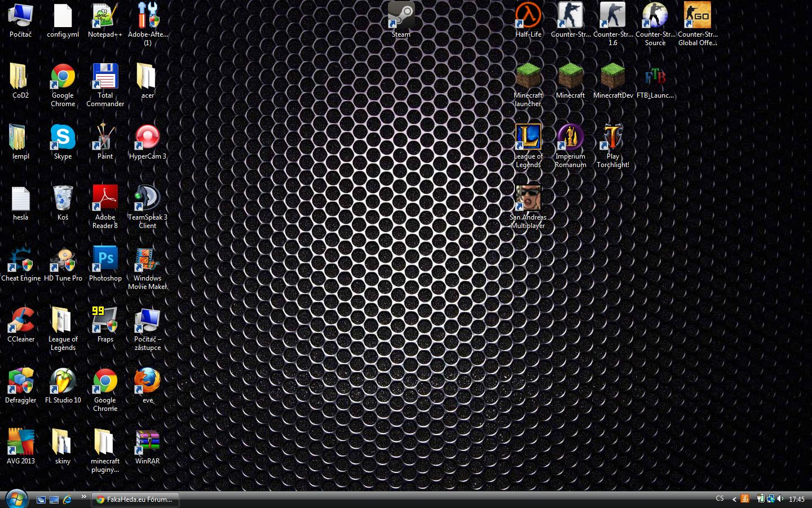Launch Counter-Strike Global Offensive icon
Image resolution: width=812 pixels, height=508 pixels.
pyautogui.click(x=698, y=24)
